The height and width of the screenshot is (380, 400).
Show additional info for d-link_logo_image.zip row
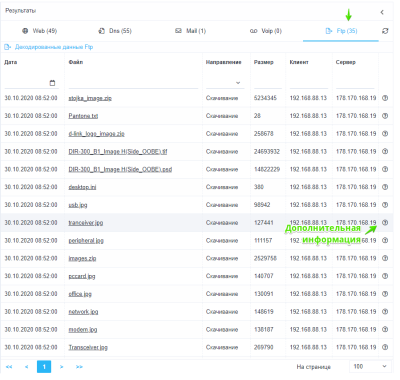click(385, 134)
